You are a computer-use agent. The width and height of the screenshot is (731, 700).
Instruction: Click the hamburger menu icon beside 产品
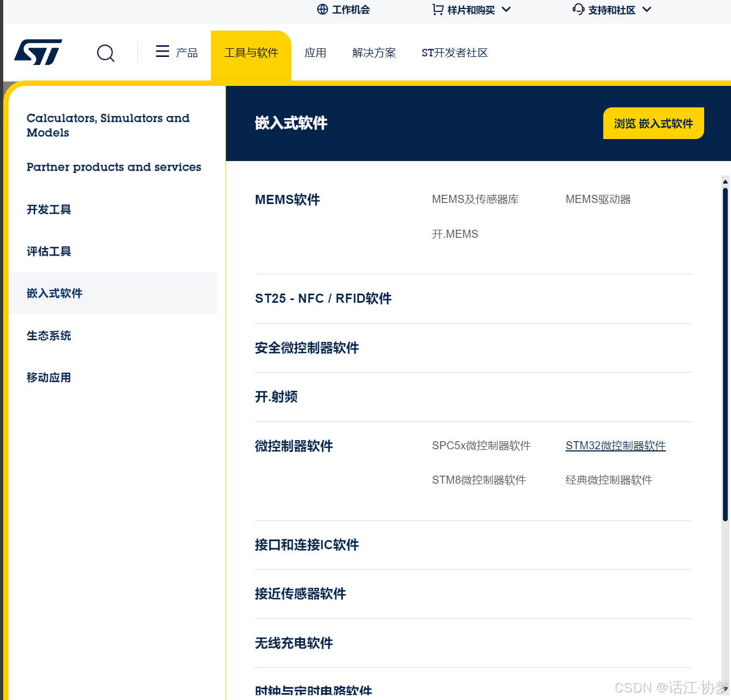[162, 52]
